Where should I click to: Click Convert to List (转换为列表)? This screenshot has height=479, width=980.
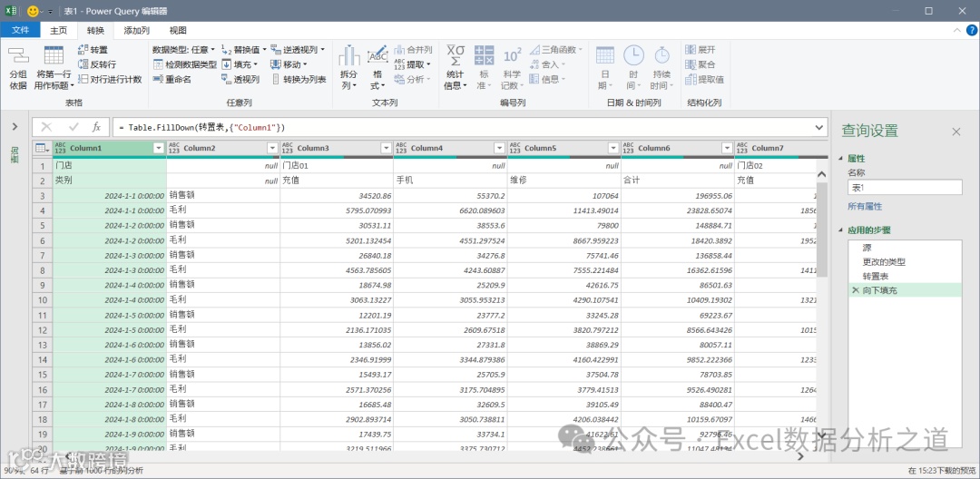[299, 79]
